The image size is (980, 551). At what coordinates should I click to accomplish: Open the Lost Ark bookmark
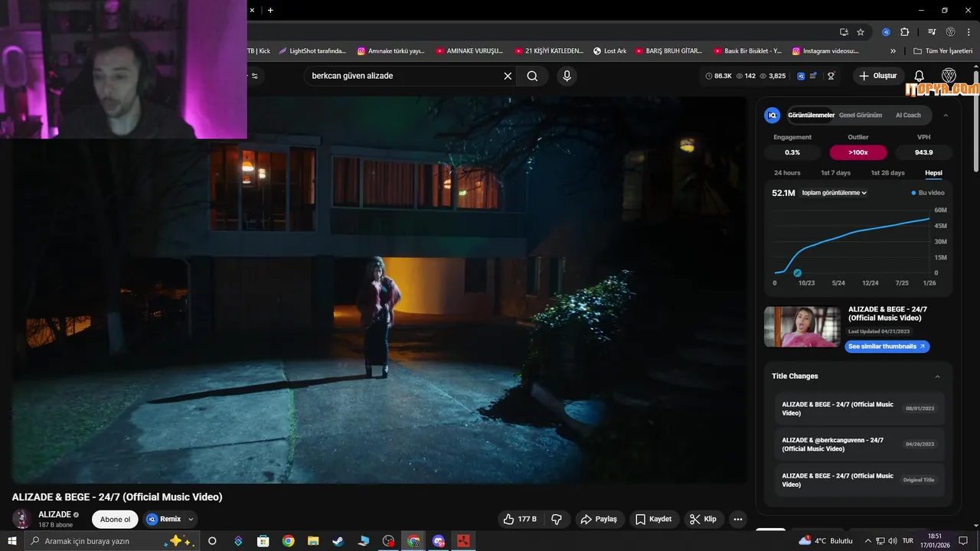(x=610, y=51)
